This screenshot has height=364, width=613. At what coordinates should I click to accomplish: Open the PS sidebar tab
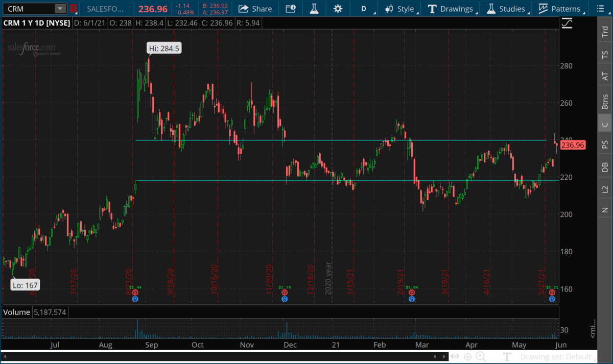pos(605,144)
